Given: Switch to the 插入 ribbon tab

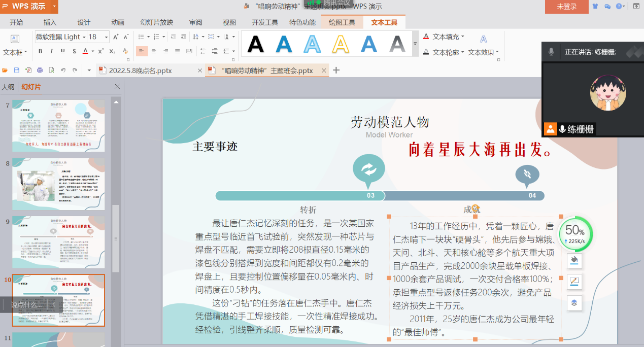Looking at the screenshot, I should [x=50, y=22].
